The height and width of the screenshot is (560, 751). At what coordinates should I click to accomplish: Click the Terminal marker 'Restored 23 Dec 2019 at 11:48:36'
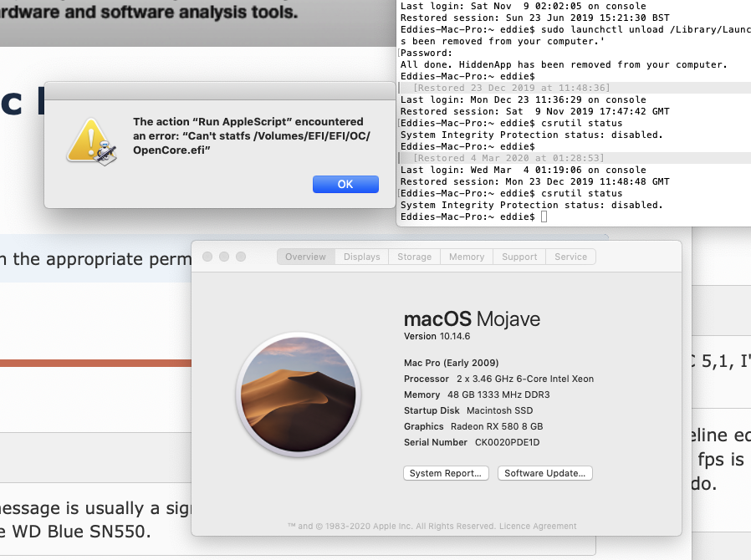[512, 88]
